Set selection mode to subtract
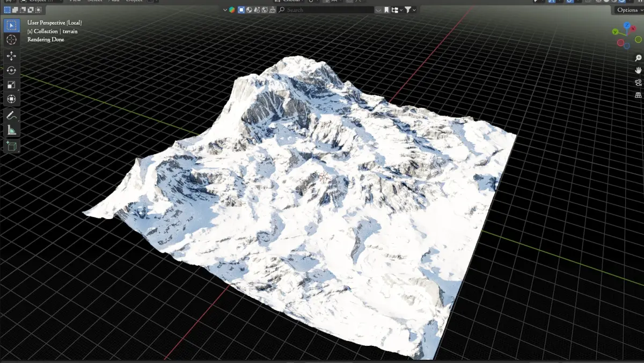Viewport: 644px width, 363px height. click(23, 10)
